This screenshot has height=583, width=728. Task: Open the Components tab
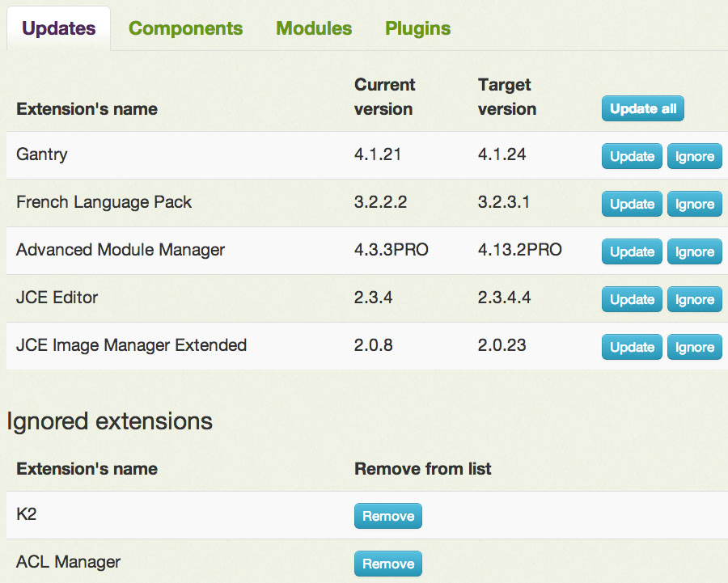186,28
